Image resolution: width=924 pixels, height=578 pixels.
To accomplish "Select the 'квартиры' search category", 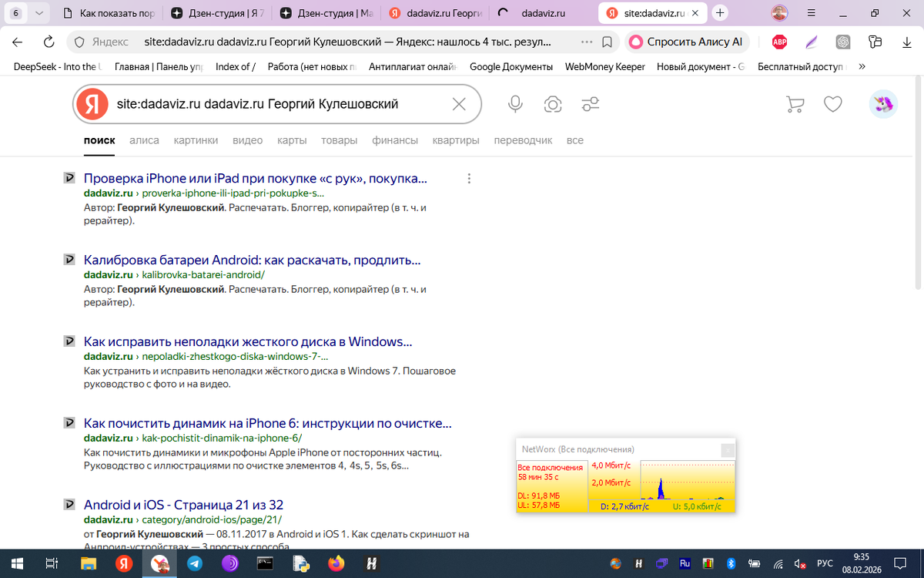I will point(456,140).
